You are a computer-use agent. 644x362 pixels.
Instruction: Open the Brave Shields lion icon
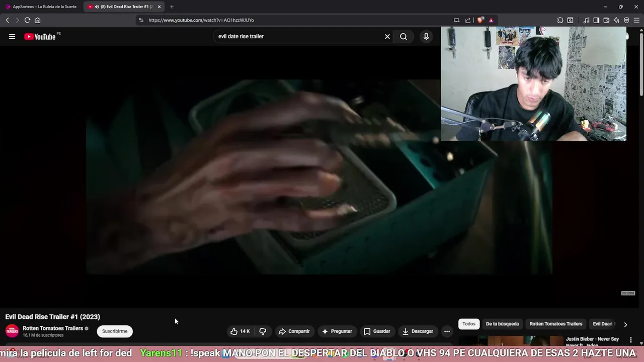point(480,20)
